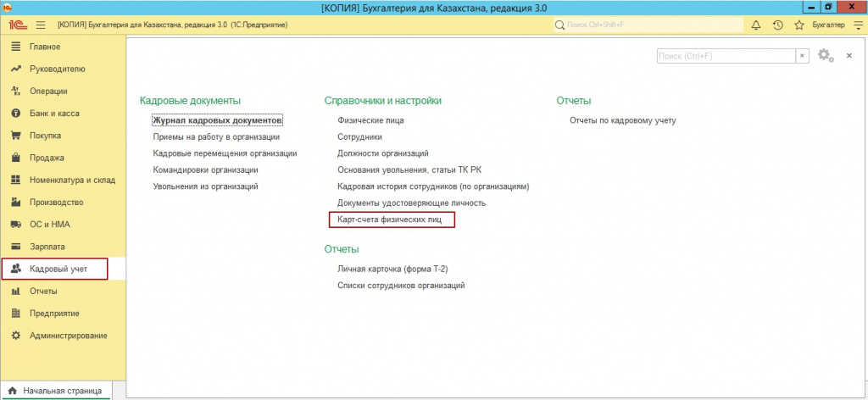This screenshot has height=400, width=868.
Task: Click the Продажа shopping bag icon
Action: tap(15, 158)
